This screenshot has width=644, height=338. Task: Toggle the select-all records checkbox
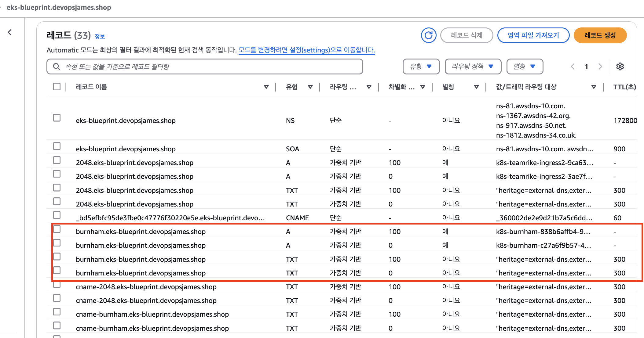click(57, 87)
